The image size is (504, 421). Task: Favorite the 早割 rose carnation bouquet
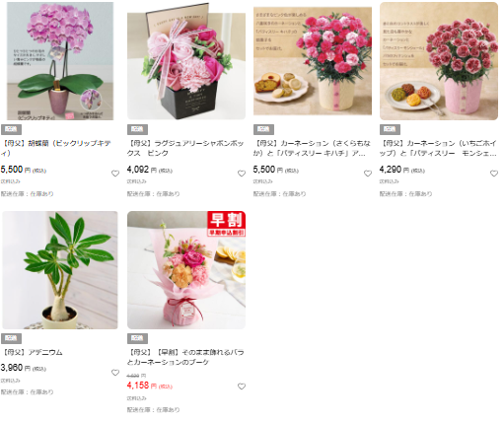(x=242, y=386)
